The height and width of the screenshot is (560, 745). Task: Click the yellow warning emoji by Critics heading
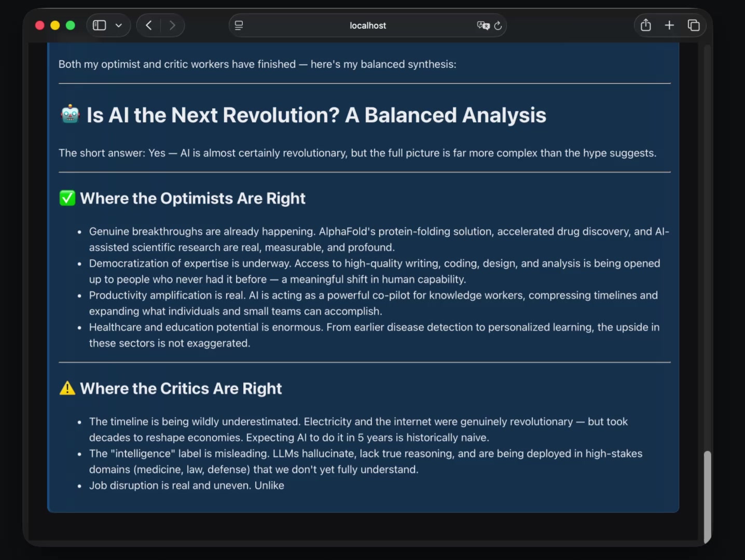click(67, 388)
